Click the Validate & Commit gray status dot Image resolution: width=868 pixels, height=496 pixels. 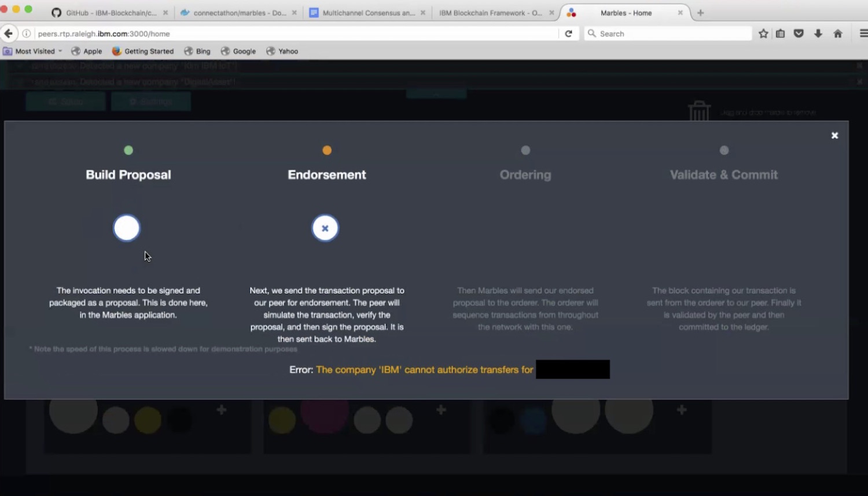724,150
